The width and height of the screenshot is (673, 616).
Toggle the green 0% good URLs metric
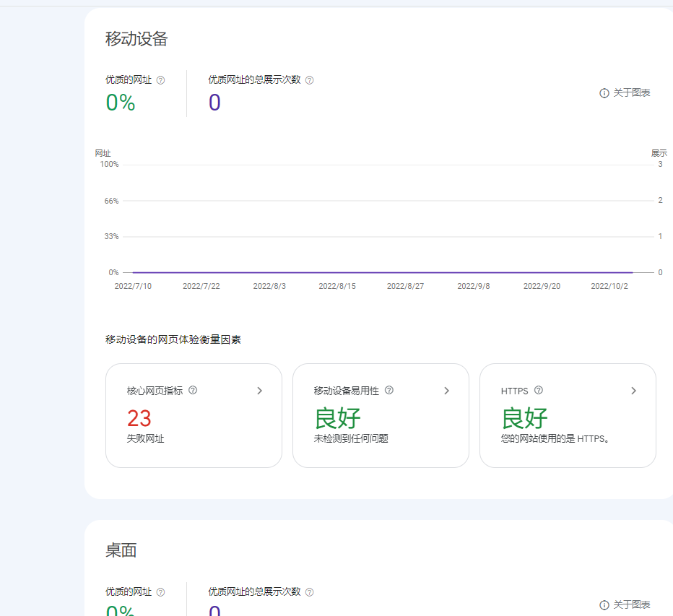[x=120, y=104]
